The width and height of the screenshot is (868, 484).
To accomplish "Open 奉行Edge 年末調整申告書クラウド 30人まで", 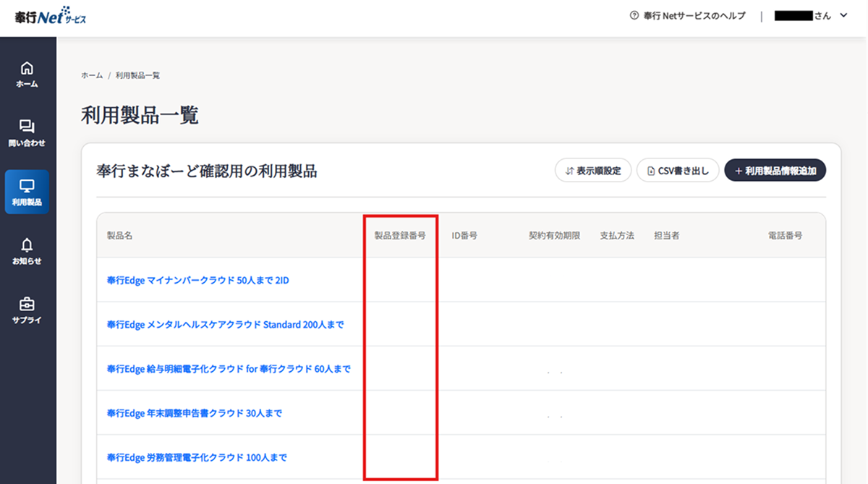I will tap(194, 413).
